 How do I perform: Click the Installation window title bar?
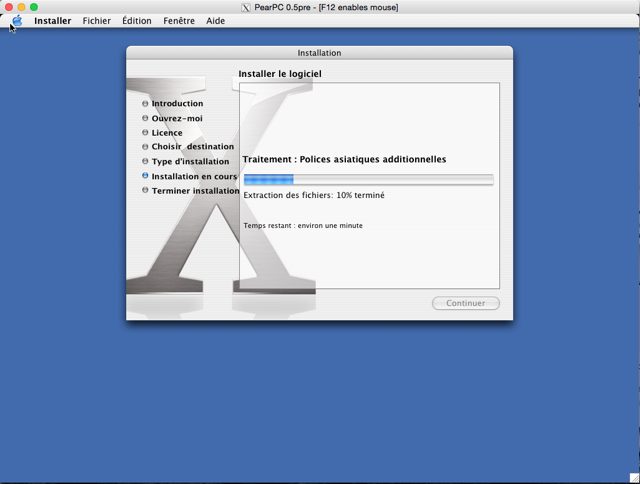click(x=320, y=53)
